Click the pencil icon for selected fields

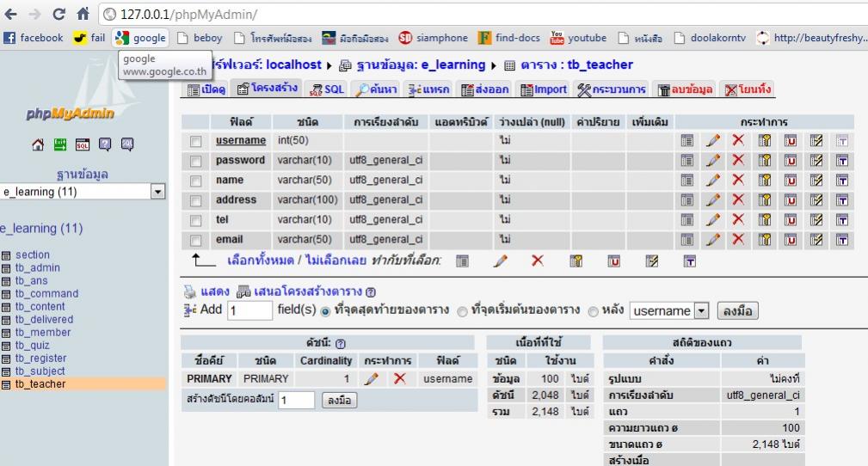pos(501,261)
